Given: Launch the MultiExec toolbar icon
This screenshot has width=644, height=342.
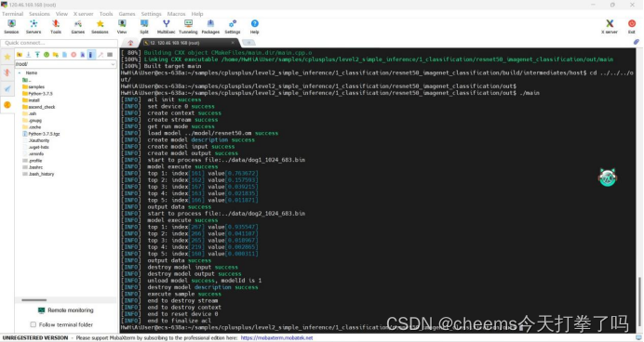Looking at the screenshot, I should pyautogui.click(x=166, y=26).
